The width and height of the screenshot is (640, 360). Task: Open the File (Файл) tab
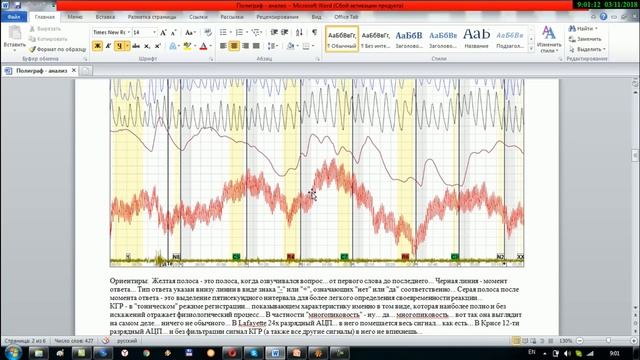tap(13, 17)
